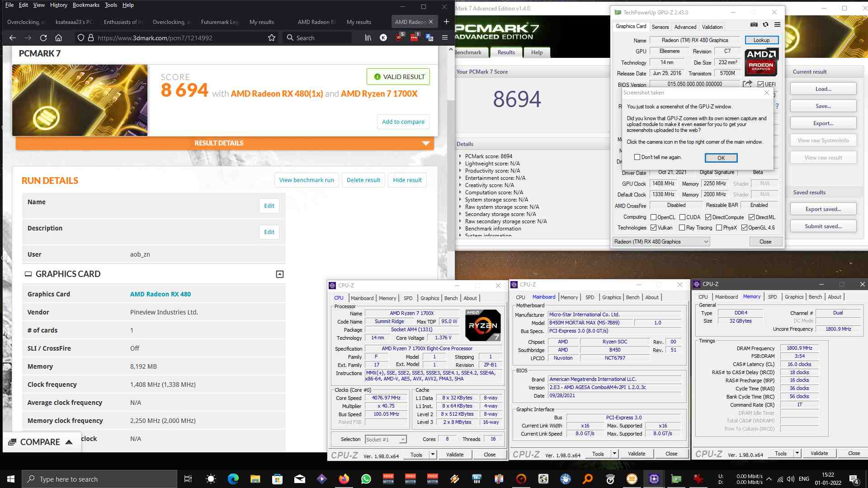Click Add to compare
The image size is (868, 488).
(403, 122)
